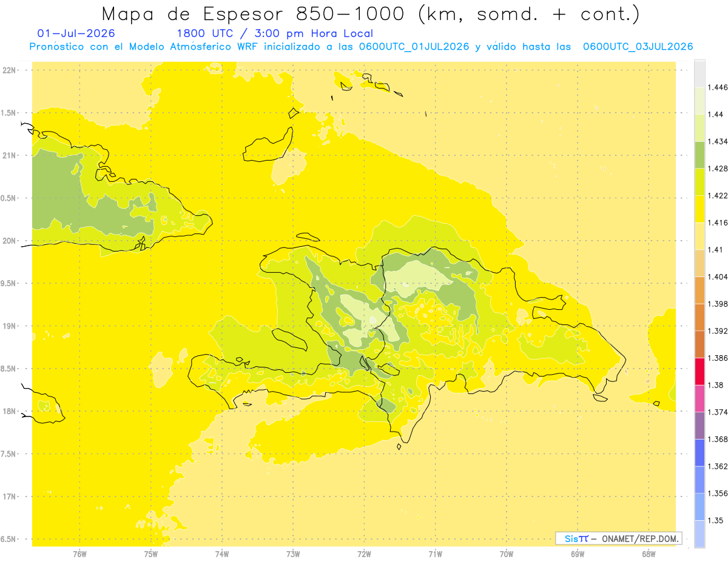Click the legend value '1.434'
The image size is (728, 562).
coord(719,141)
